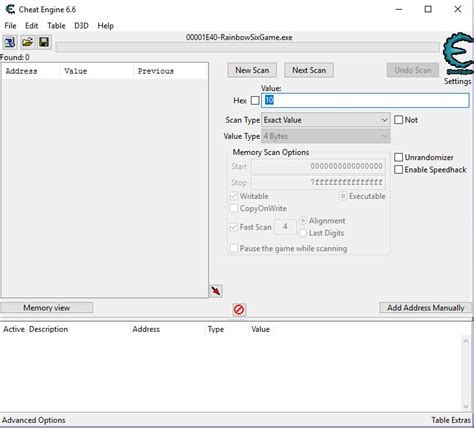This screenshot has width=474, height=428.
Task: Maximize the Cheat Engine window
Action: point(428,9)
